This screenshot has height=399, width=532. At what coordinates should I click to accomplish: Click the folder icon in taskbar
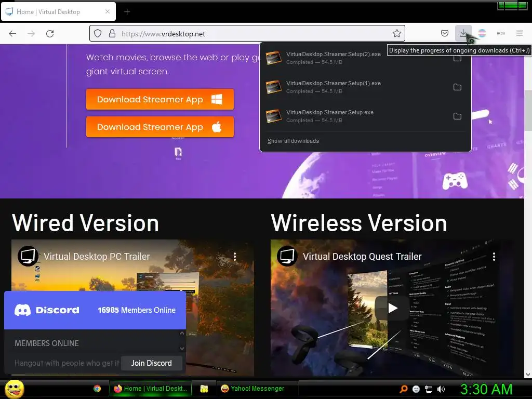(x=204, y=389)
